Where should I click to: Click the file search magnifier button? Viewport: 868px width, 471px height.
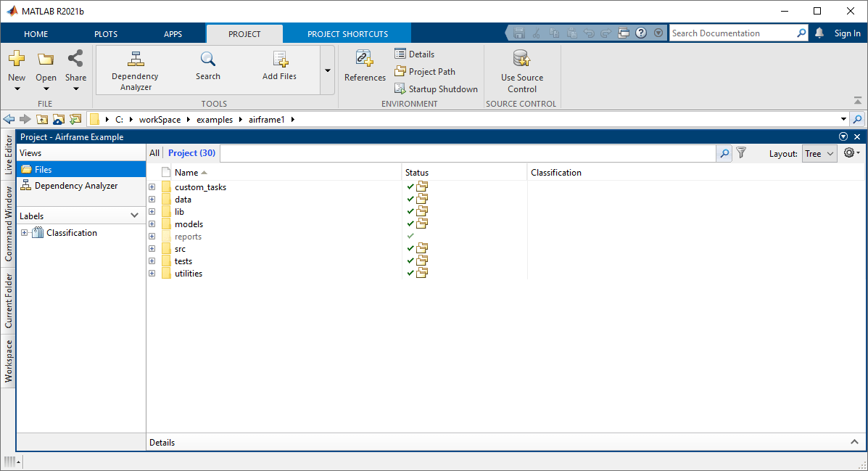point(724,153)
